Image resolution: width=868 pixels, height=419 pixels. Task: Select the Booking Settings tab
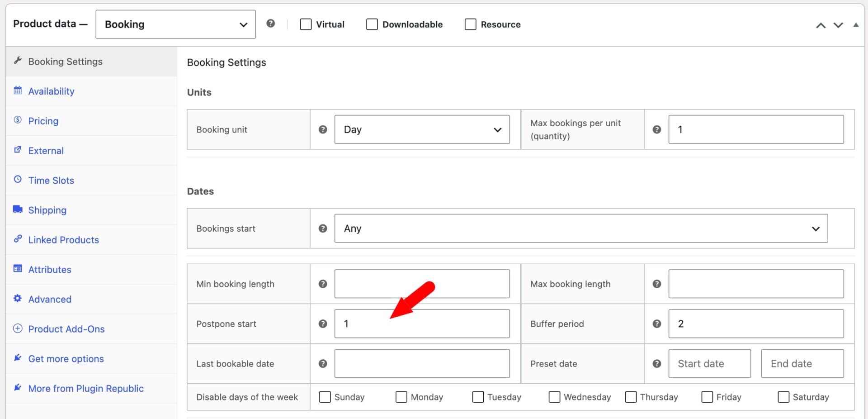[x=91, y=62]
